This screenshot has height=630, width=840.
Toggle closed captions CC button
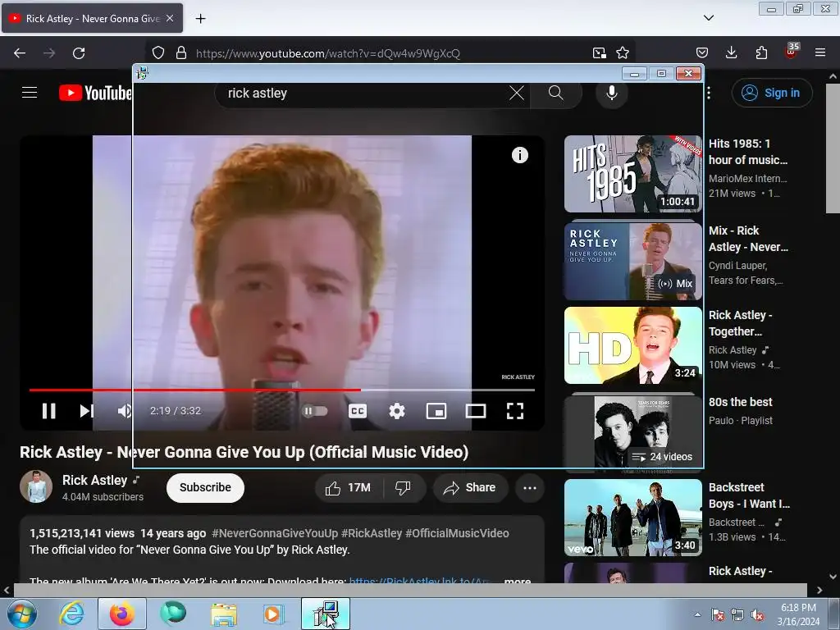pyautogui.click(x=358, y=411)
